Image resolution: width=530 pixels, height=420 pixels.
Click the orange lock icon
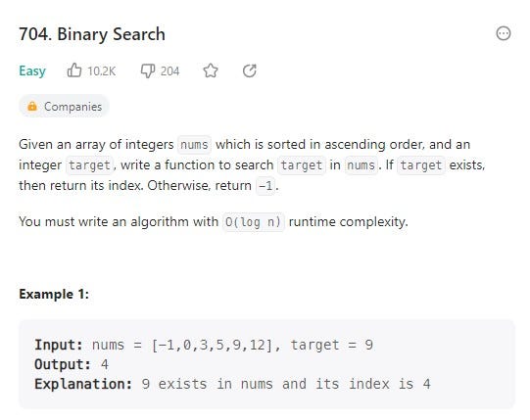32,106
